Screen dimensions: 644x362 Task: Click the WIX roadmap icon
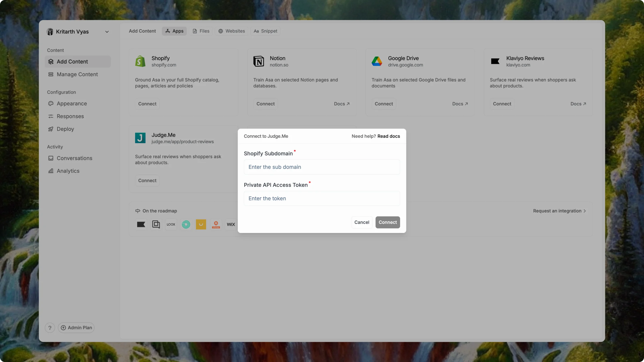tap(231, 224)
